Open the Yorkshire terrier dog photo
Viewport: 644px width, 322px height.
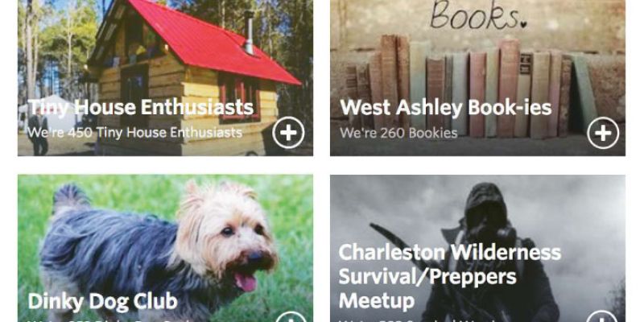pos(165,249)
